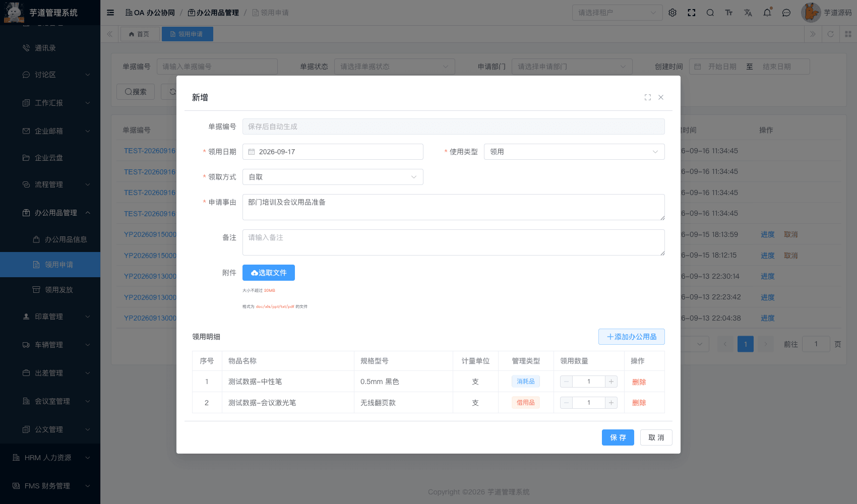The image size is (857, 504).
Task: Select 领用申请 submenu item in sidebar
Action: tap(50, 265)
